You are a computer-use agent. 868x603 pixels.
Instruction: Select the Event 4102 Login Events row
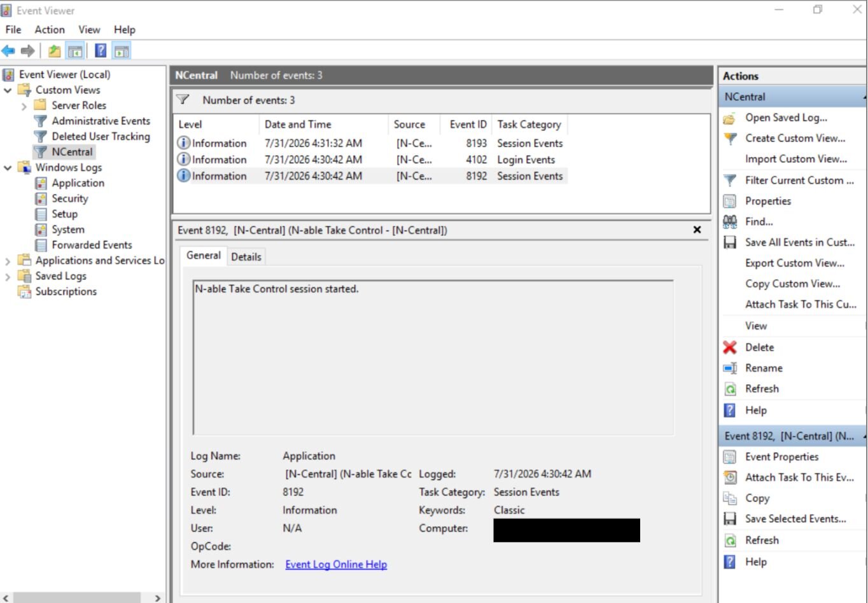371,160
